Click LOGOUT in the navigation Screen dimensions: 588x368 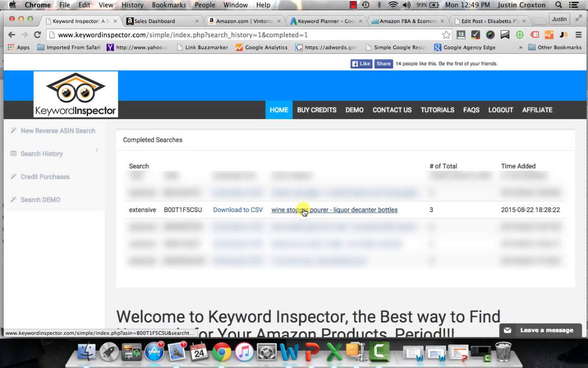(501, 110)
